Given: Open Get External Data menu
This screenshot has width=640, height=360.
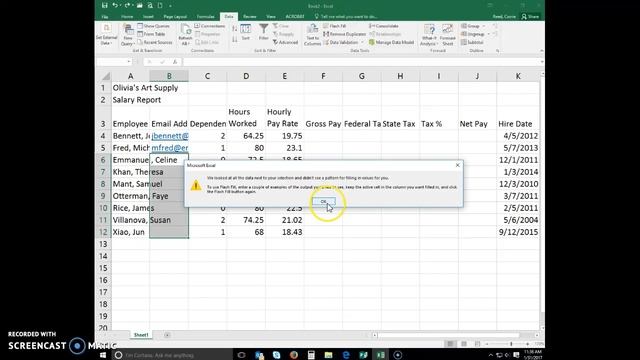Looking at the screenshot, I should pyautogui.click(x=106, y=34).
